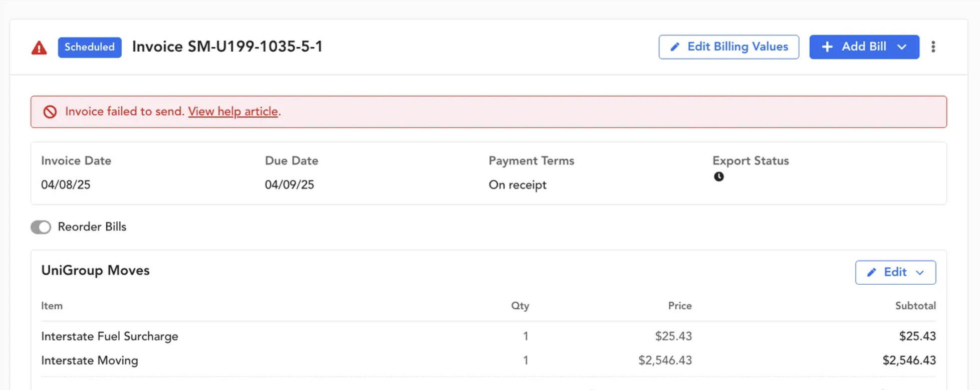This screenshot has height=390, width=980.
Task: Click the pencil icon on UniGroup Moves Edit
Action: pyautogui.click(x=872, y=272)
